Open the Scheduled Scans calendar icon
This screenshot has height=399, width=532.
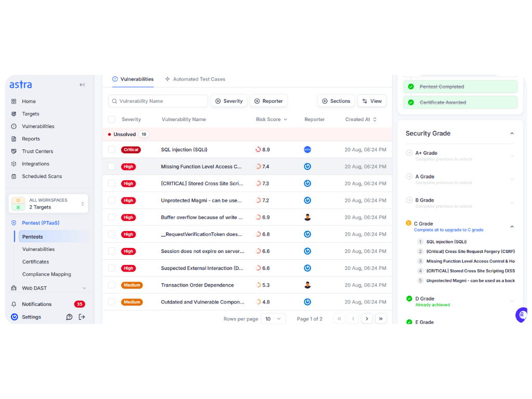(x=14, y=177)
